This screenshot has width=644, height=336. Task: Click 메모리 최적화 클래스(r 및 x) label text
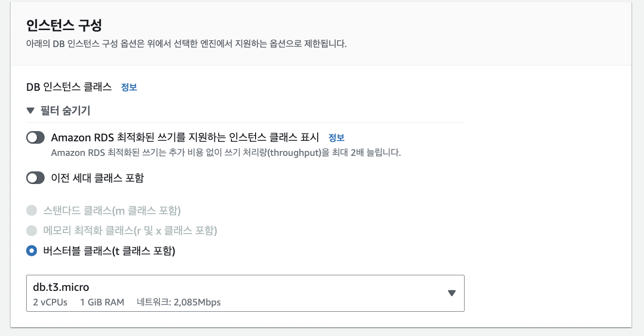pyautogui.click(x=130, y=231)
